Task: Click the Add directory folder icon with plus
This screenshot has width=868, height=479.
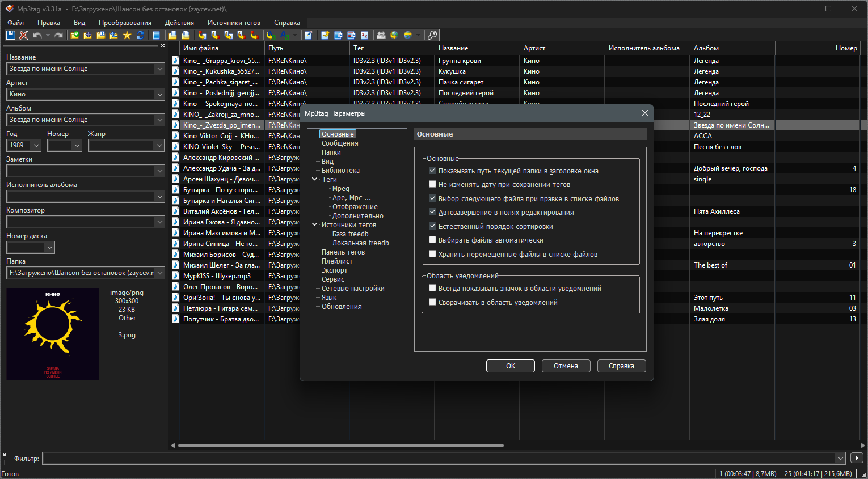Action: click(88, 35)
